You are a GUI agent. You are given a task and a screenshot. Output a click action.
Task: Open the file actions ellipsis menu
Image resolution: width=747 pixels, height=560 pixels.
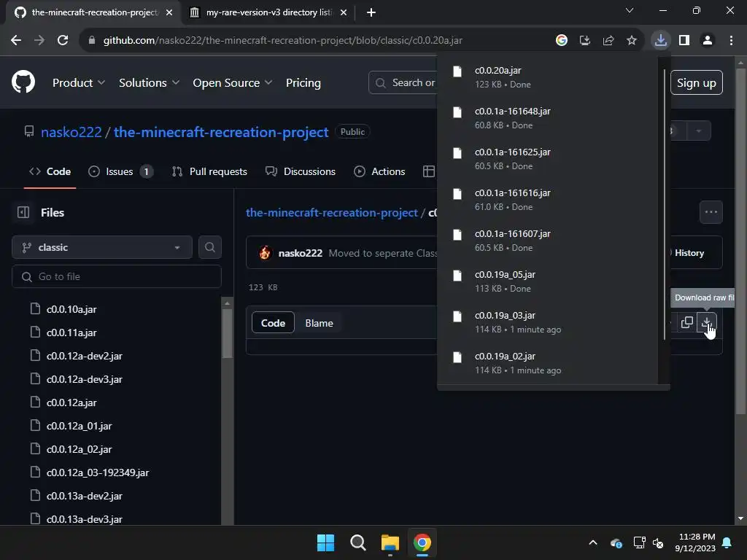pyautogui.click(x=711, y=212)
